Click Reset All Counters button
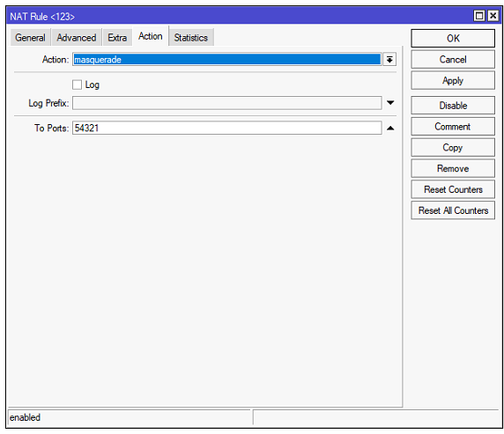 click(453, 210)
